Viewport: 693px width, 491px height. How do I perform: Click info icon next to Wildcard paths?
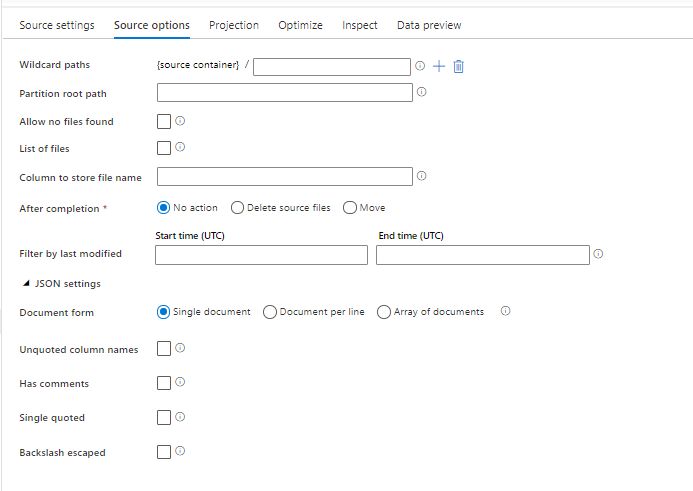pyautogui.click(x=420, y=66)
